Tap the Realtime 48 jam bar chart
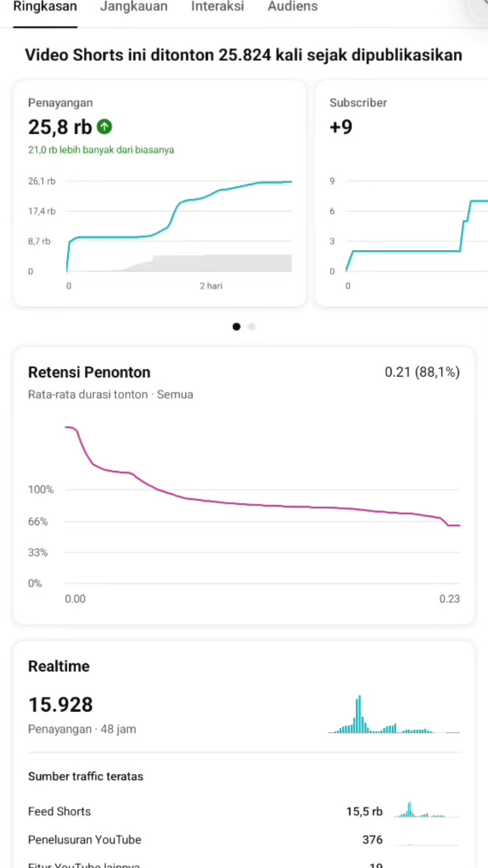 [394, 714]
